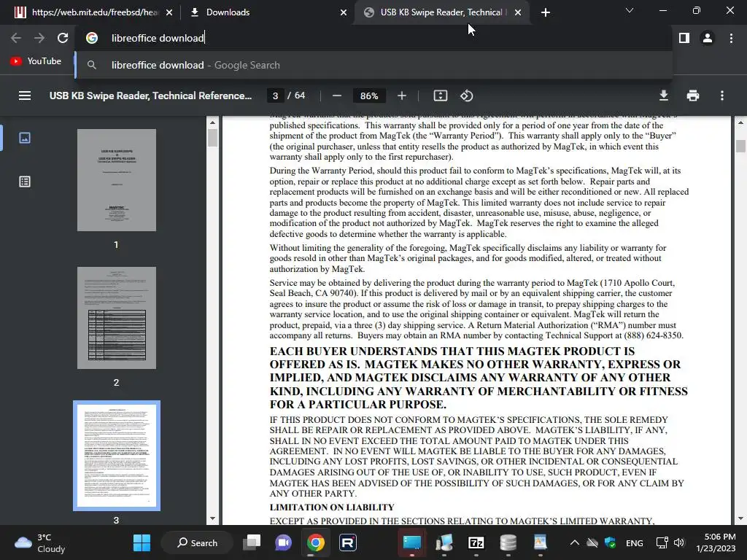Show hidden system tray icons
747x560 pixels.
[x=575, y=542]
